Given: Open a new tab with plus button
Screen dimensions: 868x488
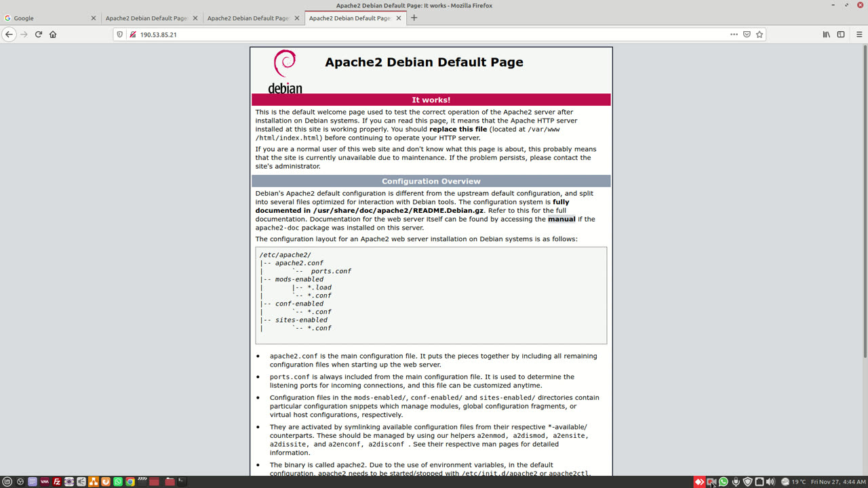Looking at the screenshot, I should click(414, 18).
